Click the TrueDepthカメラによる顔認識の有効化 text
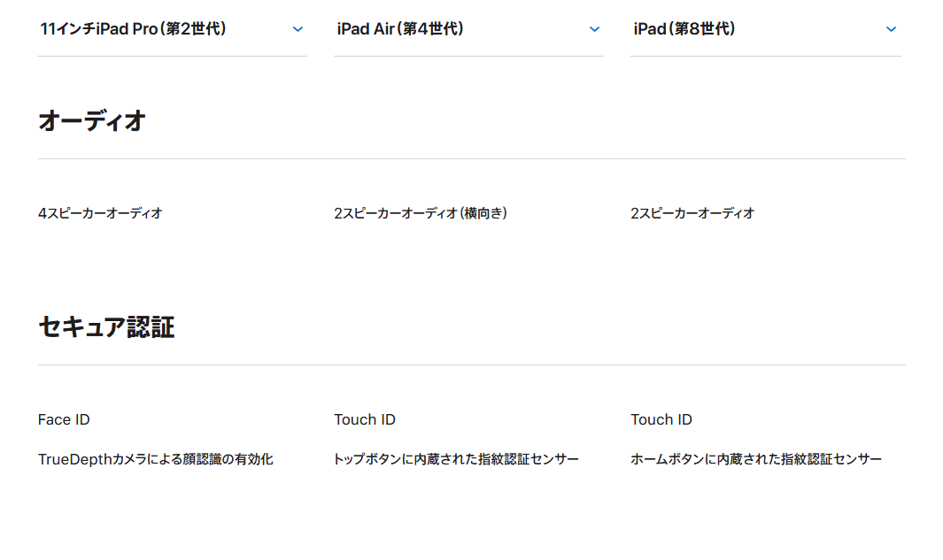The height and width of the screenshot is (560, 943). click(x=156, y=459)
